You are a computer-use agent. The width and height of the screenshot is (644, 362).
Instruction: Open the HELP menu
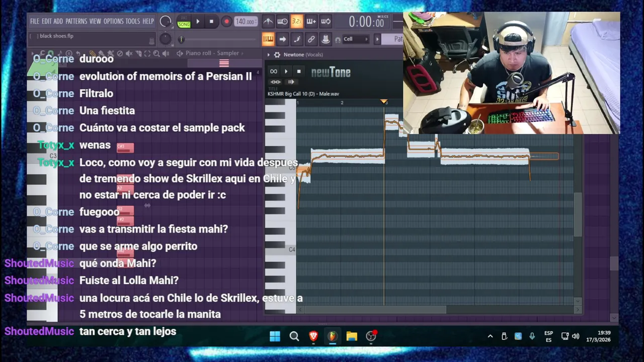pyautogui.click(x=148, y=22)
